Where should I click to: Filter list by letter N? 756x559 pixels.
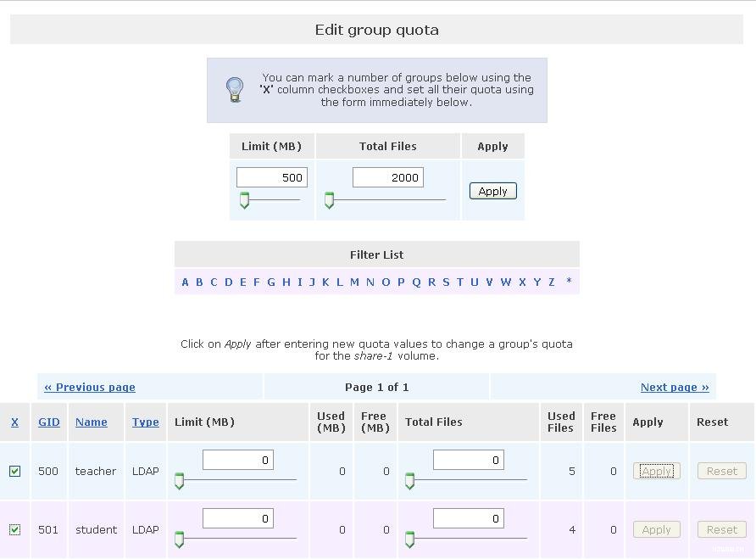coord(370,282)
